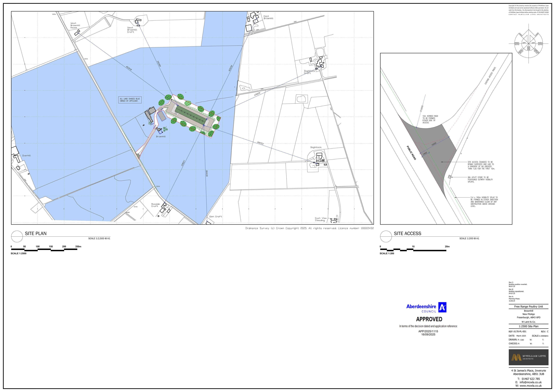Click the circle marker beside SITE PLAN title

(17, 236)
